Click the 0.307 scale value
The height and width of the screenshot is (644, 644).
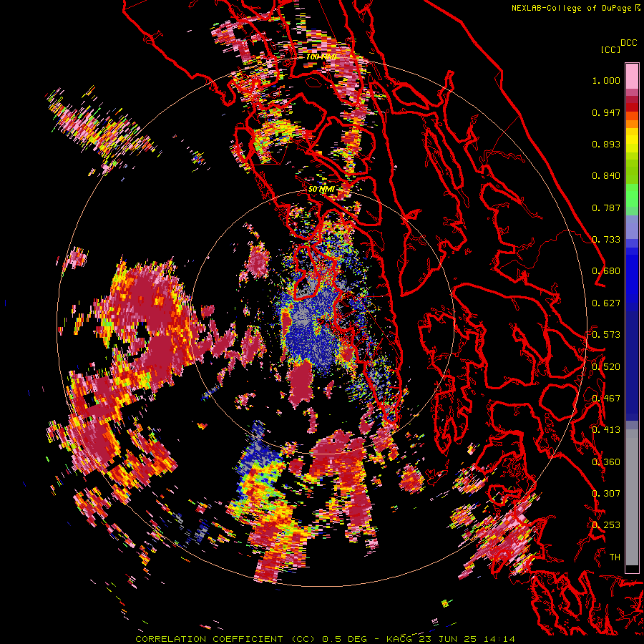coord(606,494)
